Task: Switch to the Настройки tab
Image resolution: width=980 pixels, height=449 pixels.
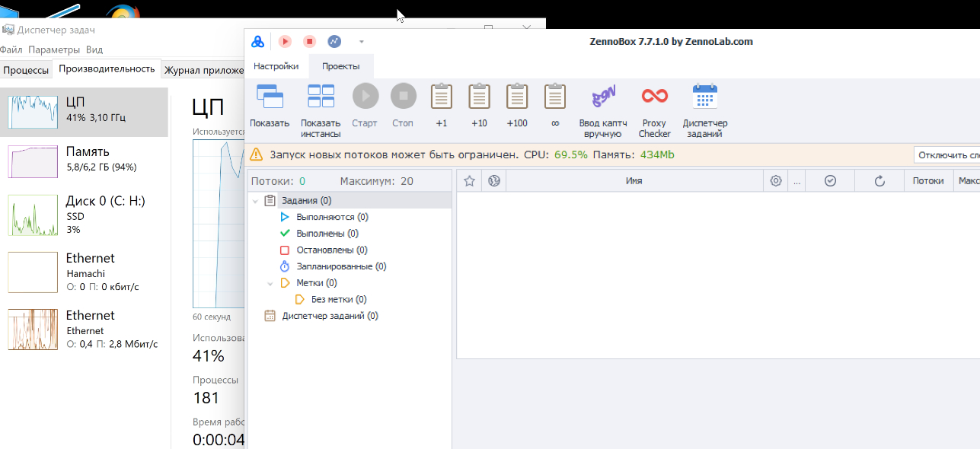Action: pos(276,66)
